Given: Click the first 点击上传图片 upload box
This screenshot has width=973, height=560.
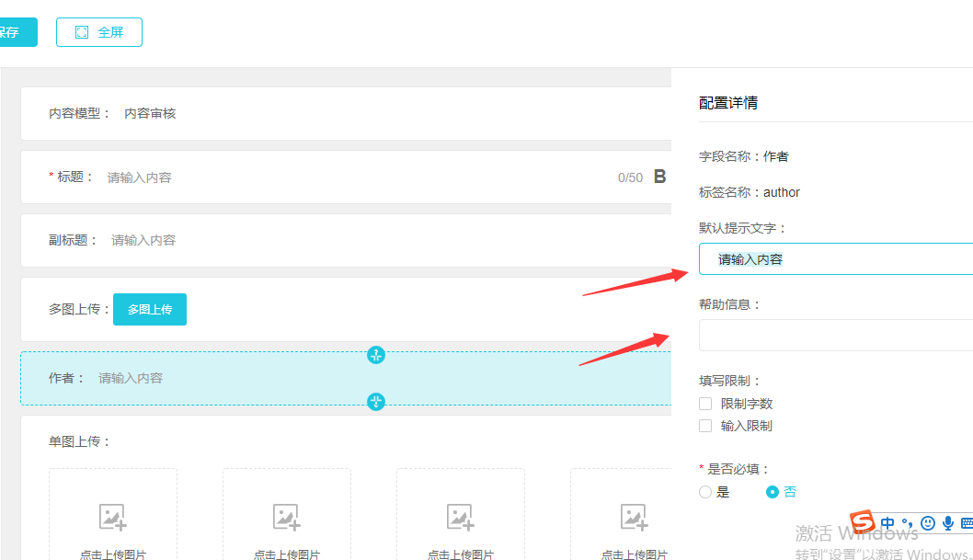Looking at the screenshot, I should point(113,515).
